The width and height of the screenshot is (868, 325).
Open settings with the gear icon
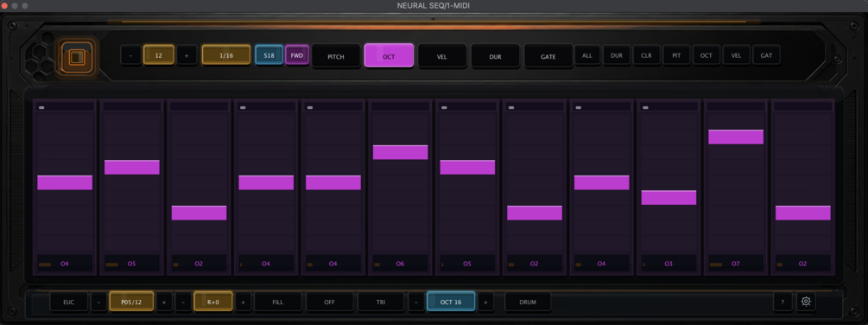(806, 302)
